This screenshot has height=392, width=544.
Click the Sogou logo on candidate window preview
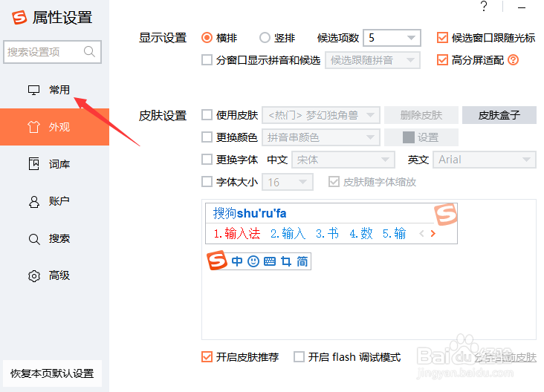click(x=446, y=215)
